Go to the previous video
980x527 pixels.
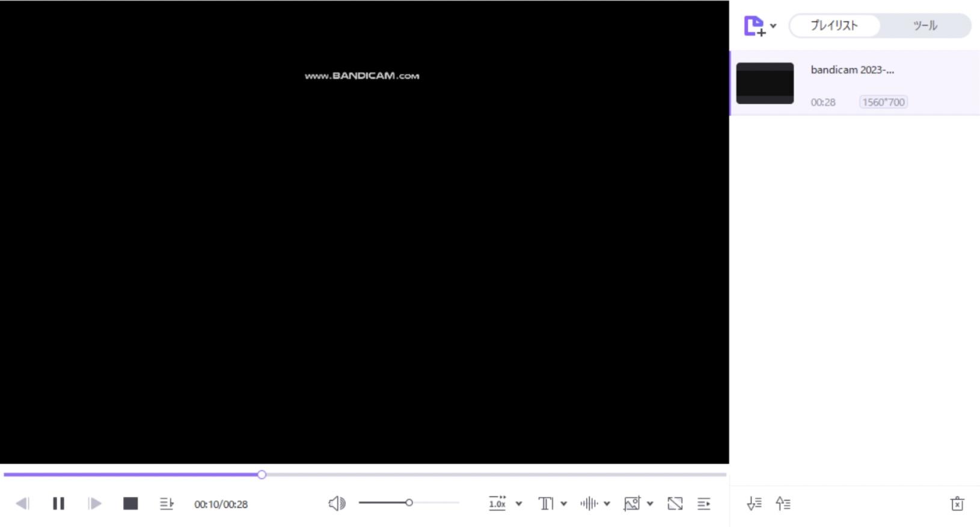coord(22,504)
